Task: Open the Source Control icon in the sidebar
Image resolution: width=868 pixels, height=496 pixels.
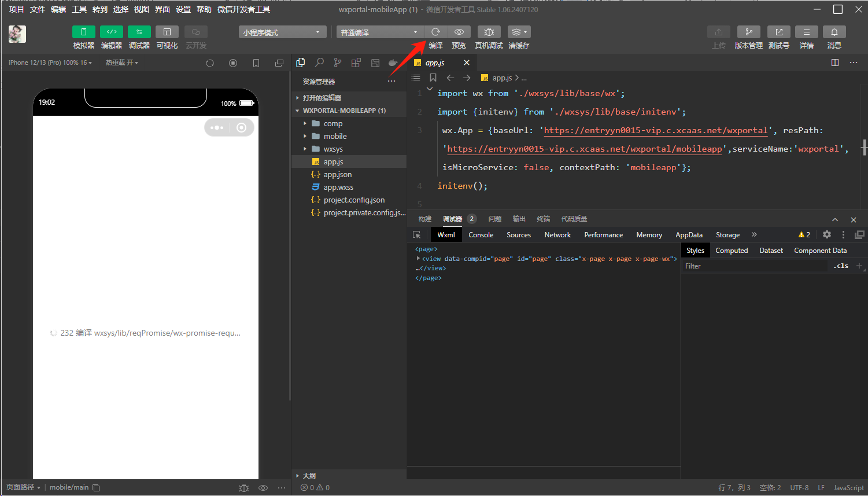Action: pyautogui.click(x=338, y=63)
